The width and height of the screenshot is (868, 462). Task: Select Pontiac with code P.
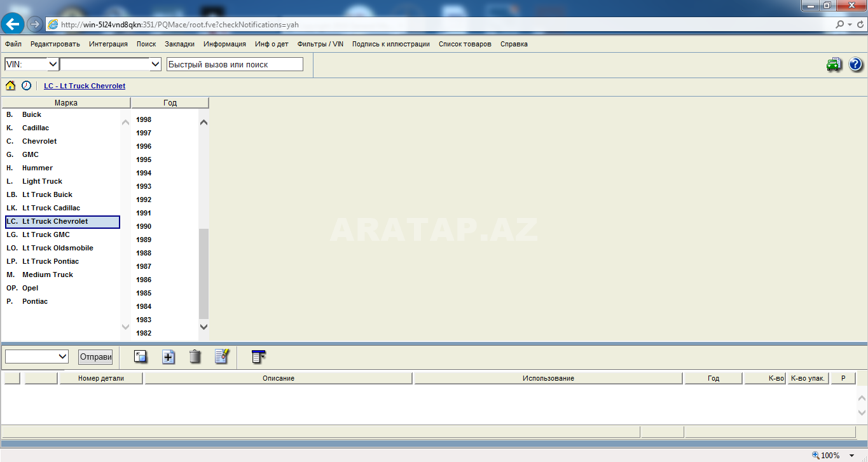pos(62,301)
